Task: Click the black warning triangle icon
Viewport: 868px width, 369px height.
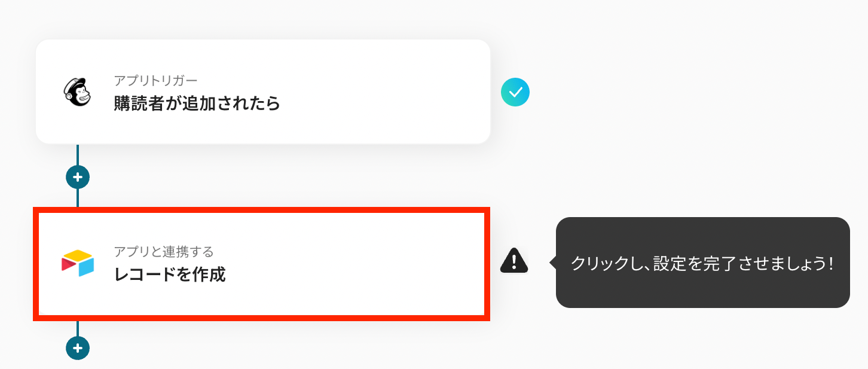Action: tap(514, 261)
